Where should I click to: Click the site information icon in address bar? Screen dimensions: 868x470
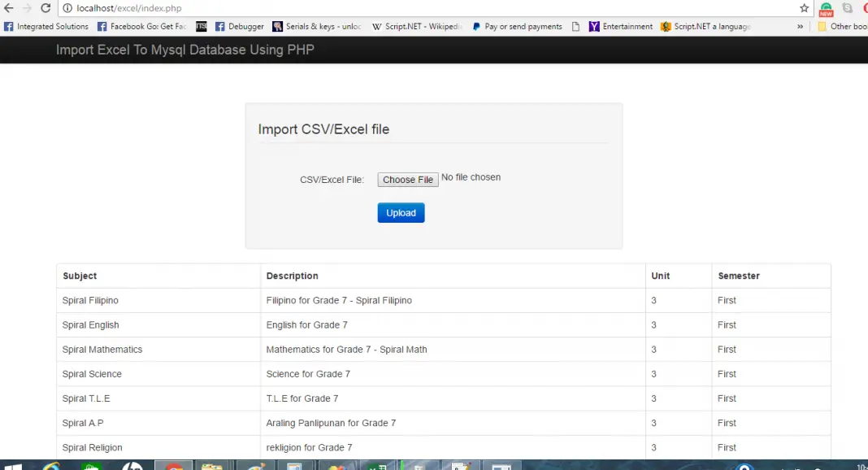[67, 8]
